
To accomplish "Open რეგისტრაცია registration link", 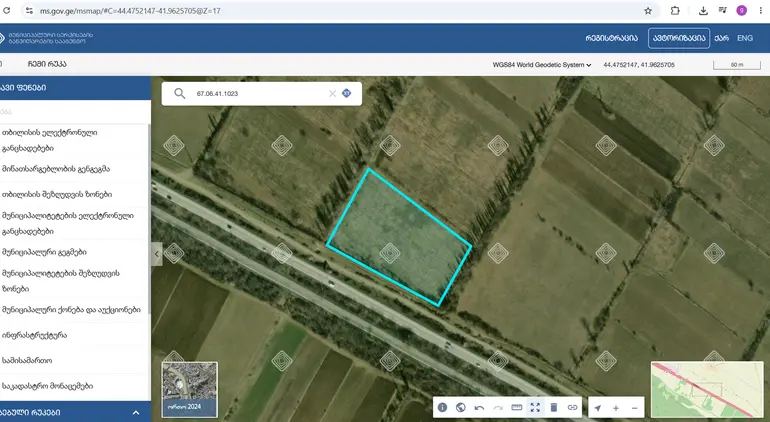I will point(611,38).
